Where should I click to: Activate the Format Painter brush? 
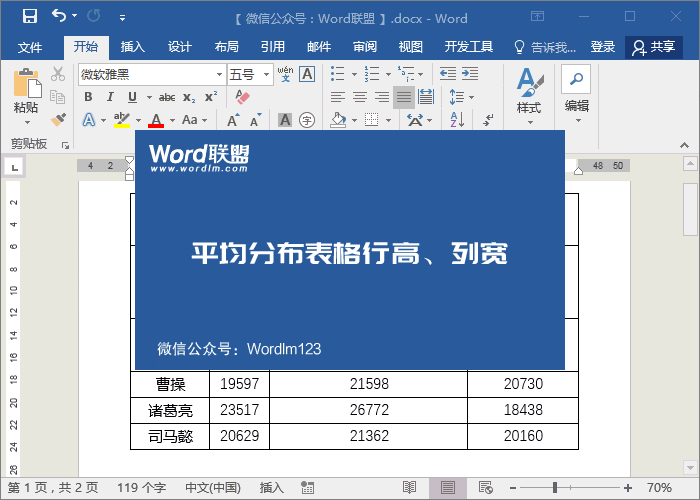click(58, 120)
